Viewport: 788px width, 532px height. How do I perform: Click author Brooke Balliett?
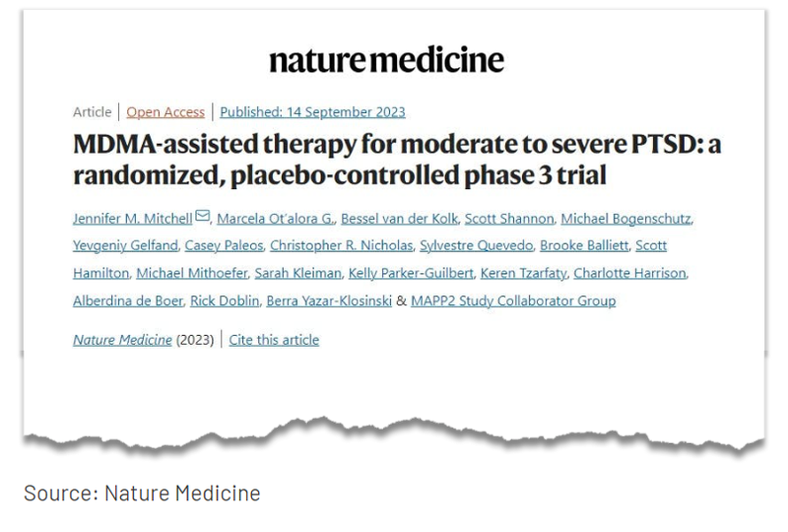tap(584, 246)
